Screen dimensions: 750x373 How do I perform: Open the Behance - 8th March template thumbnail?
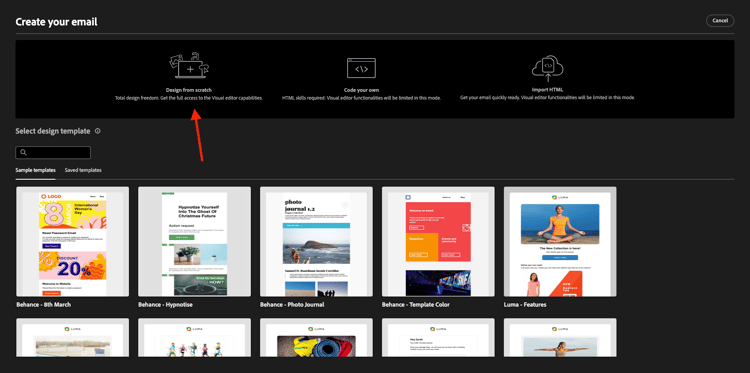click(72, 241)
